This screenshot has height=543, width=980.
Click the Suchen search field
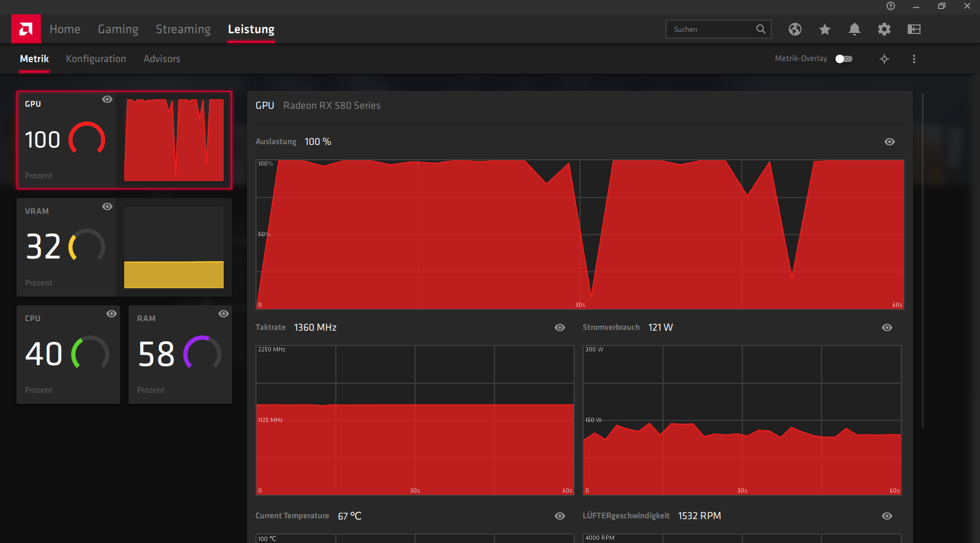point(719,29)
